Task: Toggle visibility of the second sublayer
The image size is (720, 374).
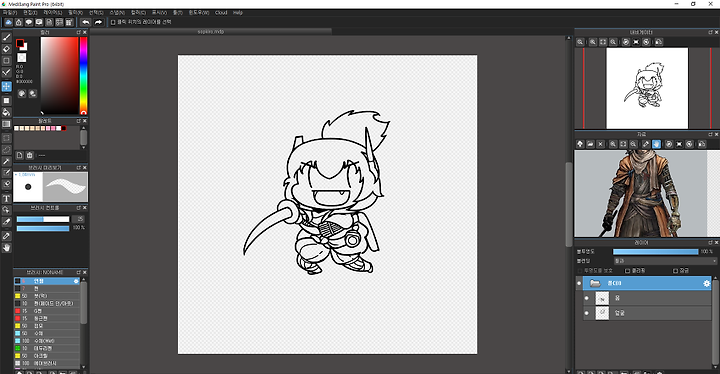Action: click(x=586, y=313)
